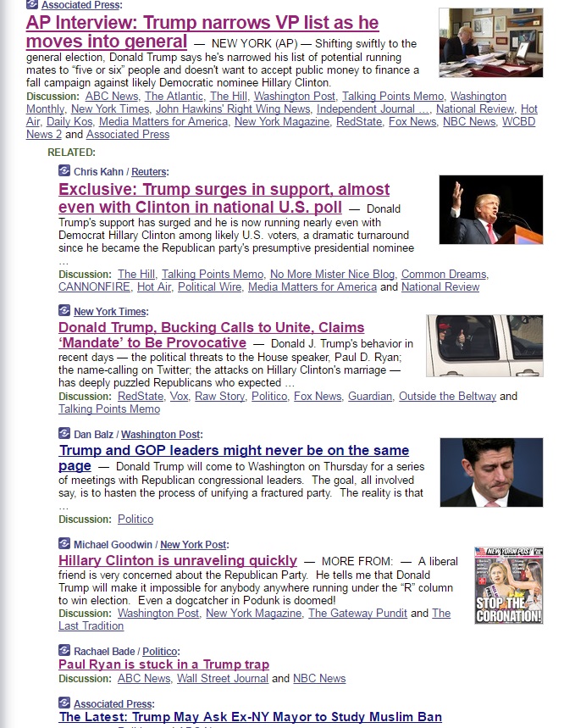564x728 pixels.
Task: Open RedState link under NYT story discussion
Action: [x=141, y=396]
